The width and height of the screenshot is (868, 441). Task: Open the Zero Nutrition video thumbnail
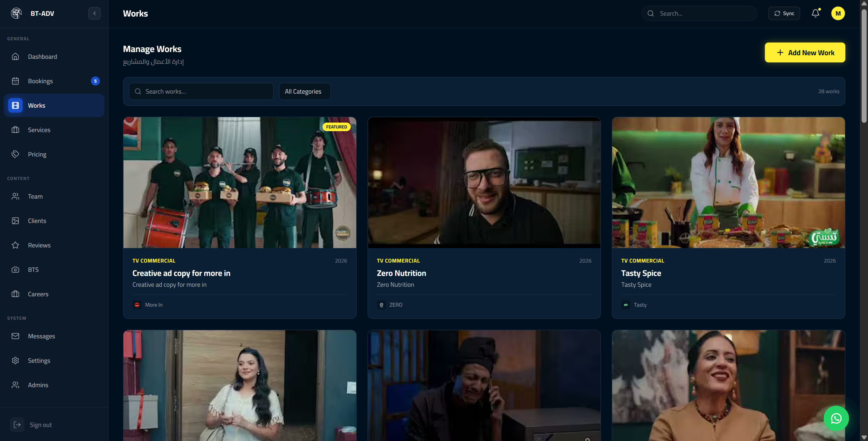tap(484, 183)
